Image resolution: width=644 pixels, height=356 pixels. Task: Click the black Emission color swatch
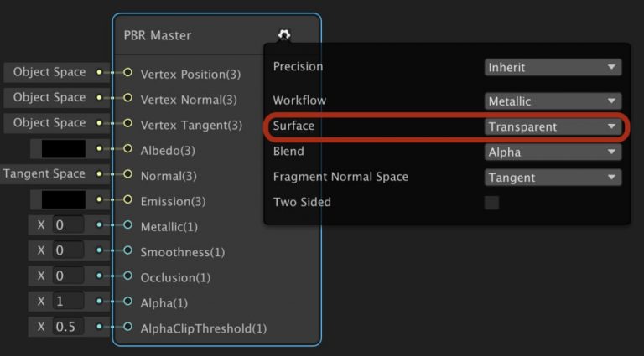(64, 199)
